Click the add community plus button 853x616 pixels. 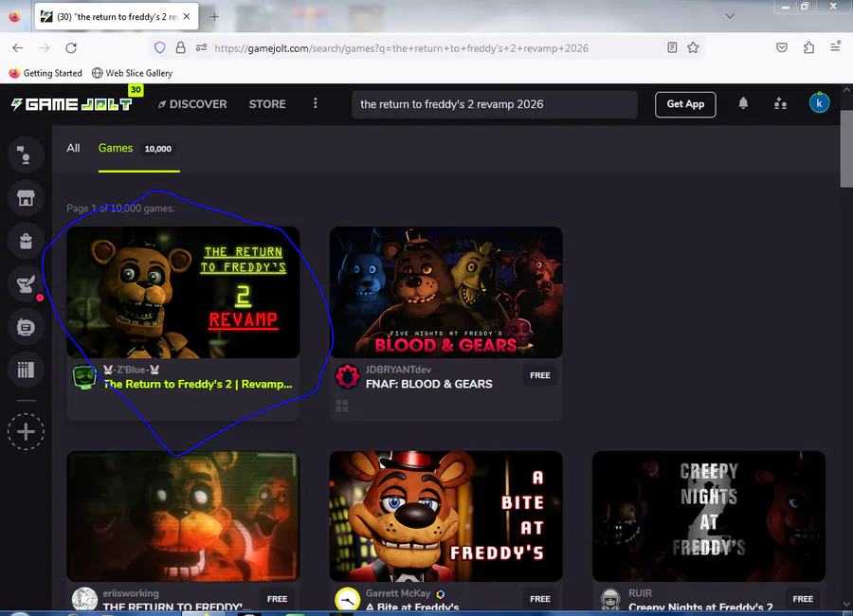coord(26,432)
